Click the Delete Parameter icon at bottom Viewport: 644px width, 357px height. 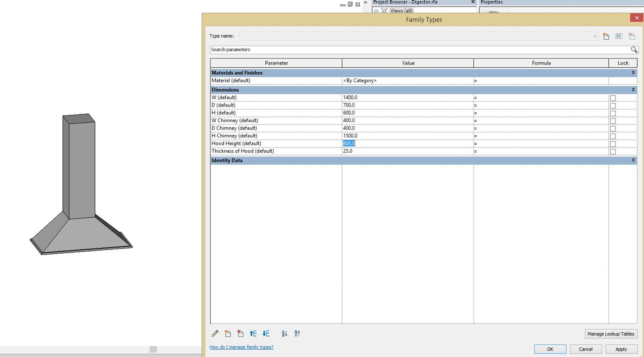pyautogui.click(x=240, y=333)
